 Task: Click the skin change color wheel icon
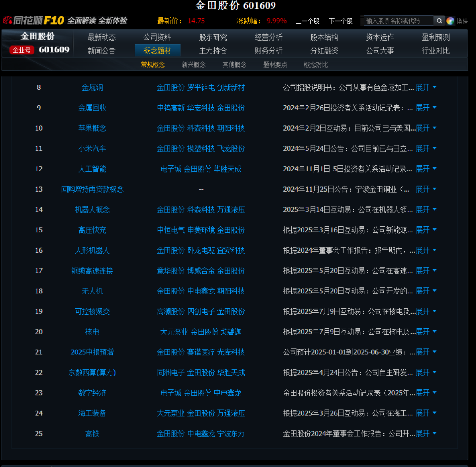(x=450, y=21)
